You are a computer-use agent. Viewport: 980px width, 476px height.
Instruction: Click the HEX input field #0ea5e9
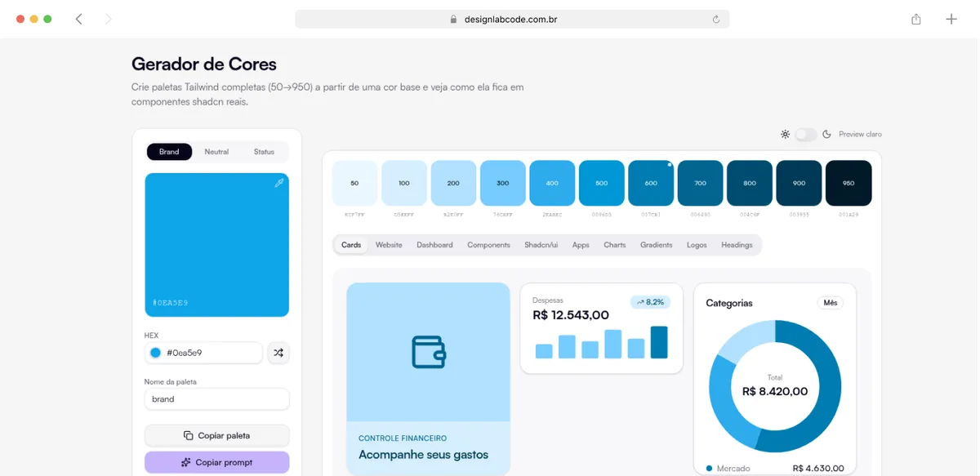coord(203,353)
